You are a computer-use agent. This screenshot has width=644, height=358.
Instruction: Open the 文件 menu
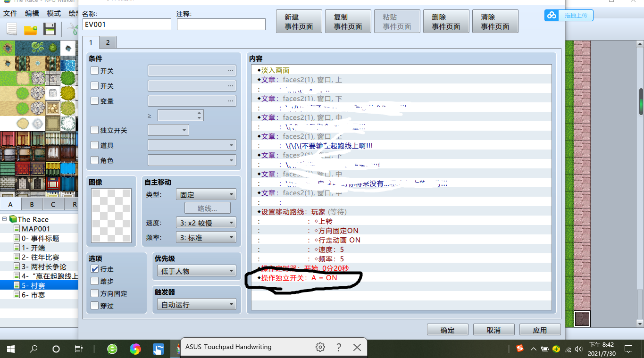[10, 13]
